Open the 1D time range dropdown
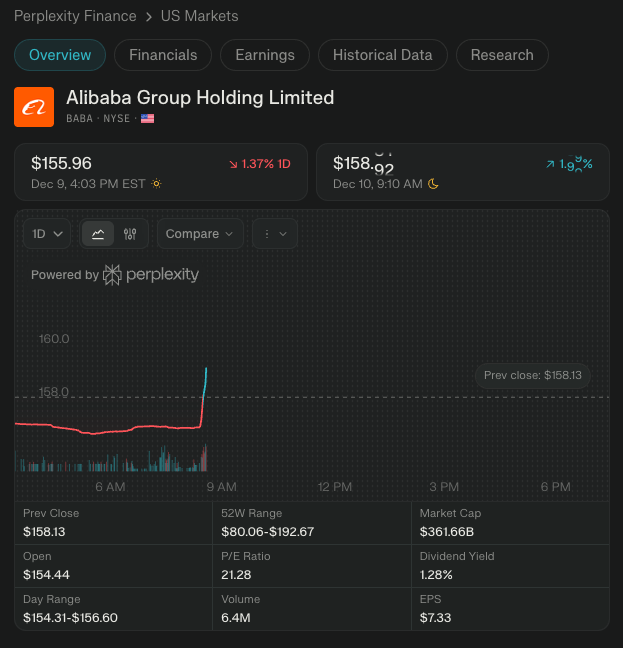The image size is (623, 648). [x=48, y=233]
